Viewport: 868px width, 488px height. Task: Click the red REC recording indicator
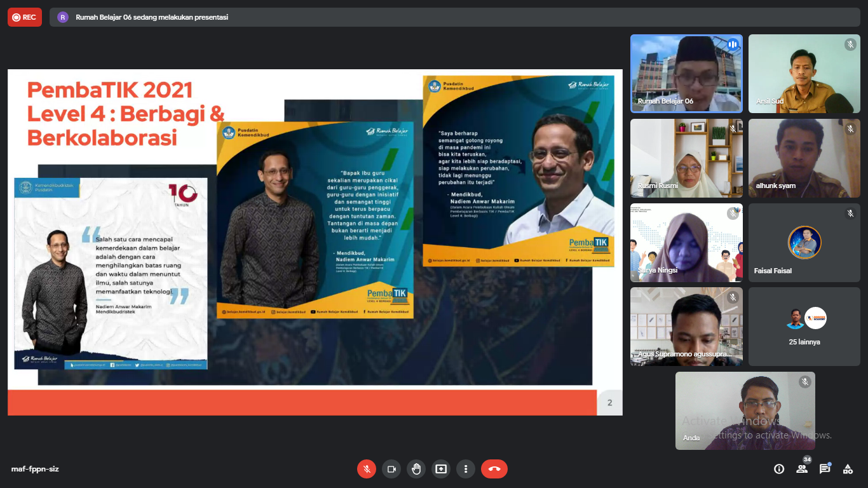25,17
